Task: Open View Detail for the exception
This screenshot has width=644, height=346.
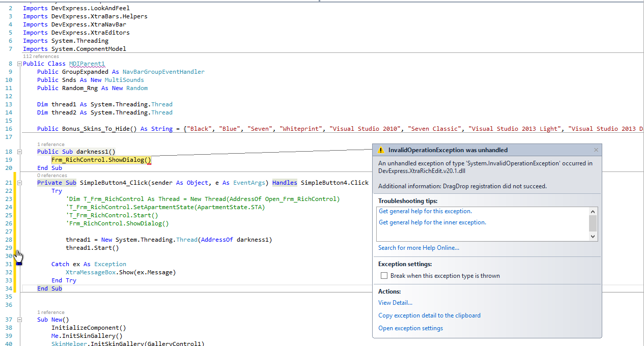Action: tap(395, 303)
